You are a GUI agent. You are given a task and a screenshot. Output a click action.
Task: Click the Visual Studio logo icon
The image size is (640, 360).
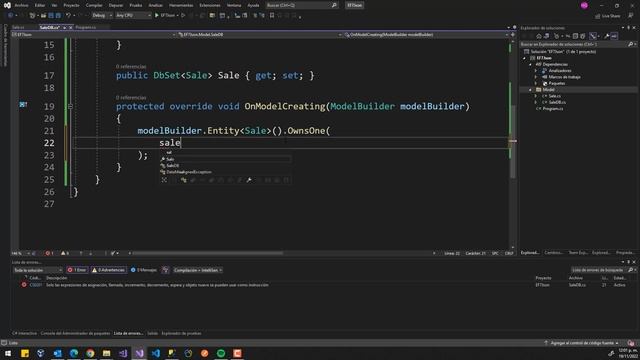7,5
